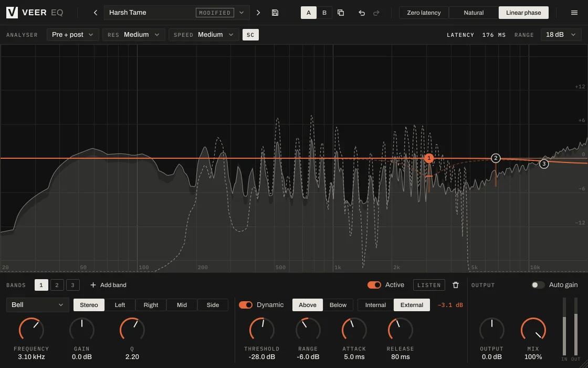Open the Bell filter type dropdown
Screen dimensions: 588x368
click(x=37, y=305)
